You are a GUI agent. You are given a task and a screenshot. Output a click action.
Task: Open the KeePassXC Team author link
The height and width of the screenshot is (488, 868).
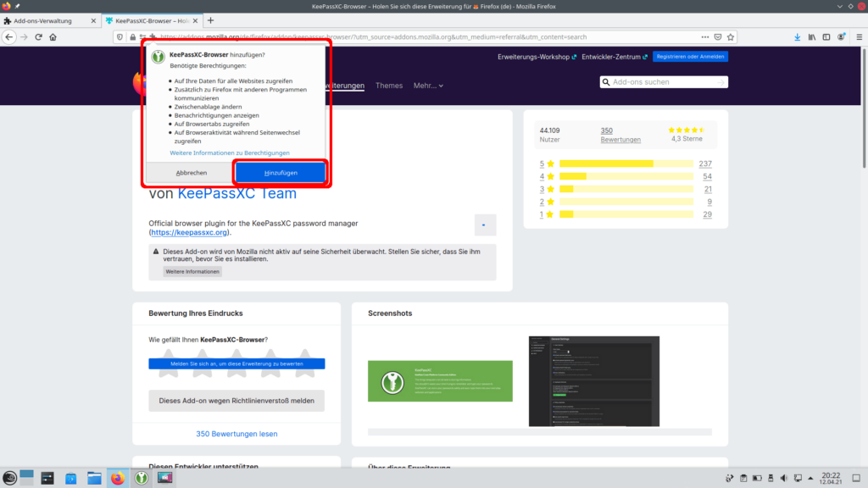pyautogui.click(x=237, y=193)
